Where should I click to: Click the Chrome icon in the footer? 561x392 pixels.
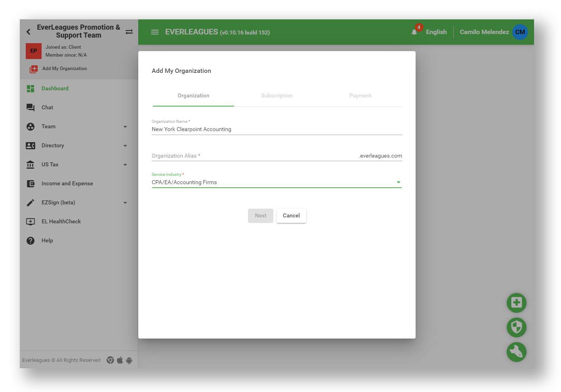110,360
